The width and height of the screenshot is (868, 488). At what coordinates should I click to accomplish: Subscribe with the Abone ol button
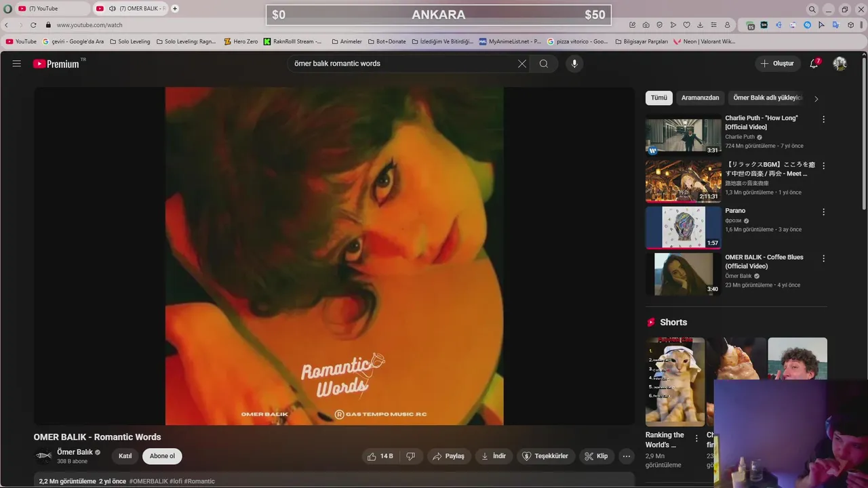click(162, 456)
